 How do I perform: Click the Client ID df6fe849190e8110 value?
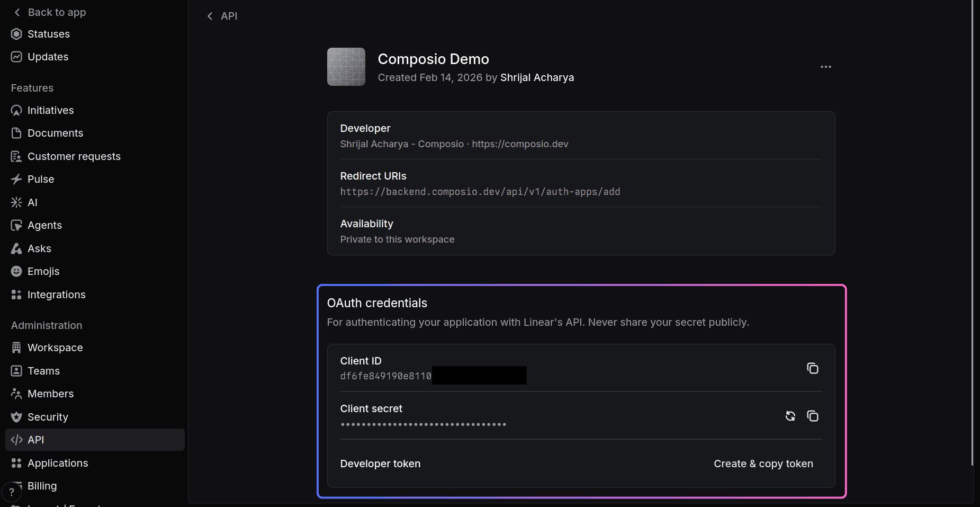coord(386,376)
